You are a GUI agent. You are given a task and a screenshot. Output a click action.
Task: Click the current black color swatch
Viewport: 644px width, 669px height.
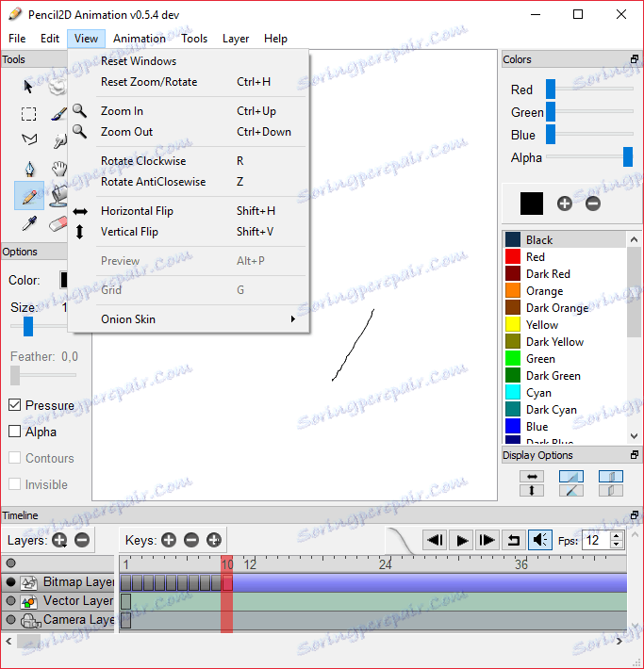click(x=532, y=204)
